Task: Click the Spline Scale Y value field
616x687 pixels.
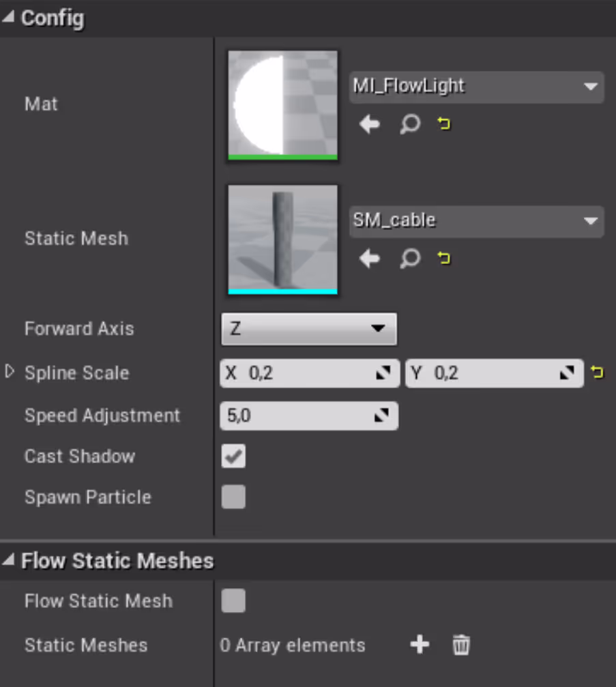Action: click(495, 373)
